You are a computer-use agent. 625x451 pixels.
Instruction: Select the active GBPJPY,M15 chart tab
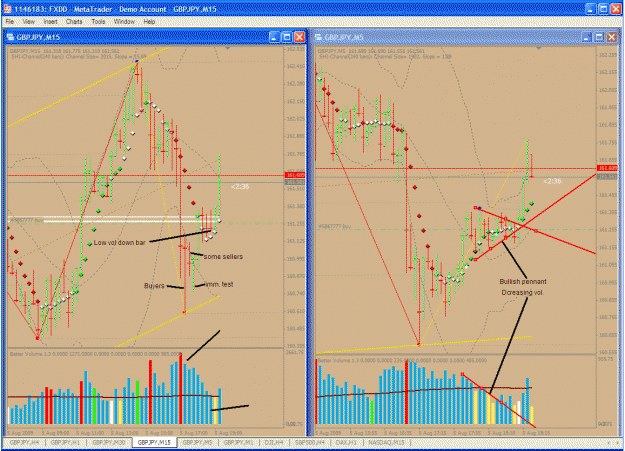(154, 443)
